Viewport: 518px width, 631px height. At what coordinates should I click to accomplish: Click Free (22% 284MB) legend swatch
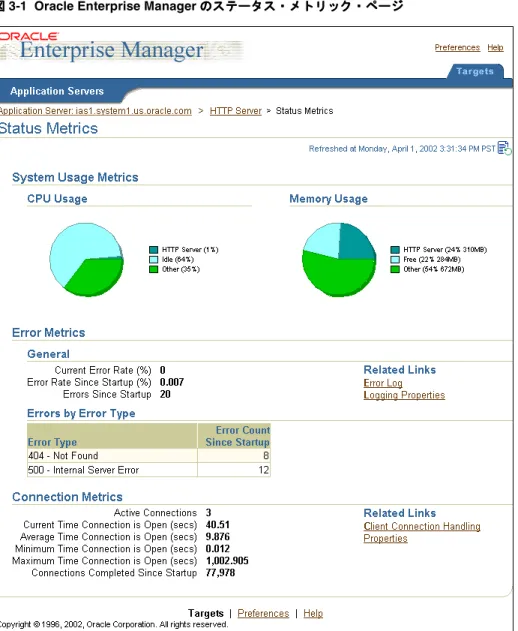395,260
